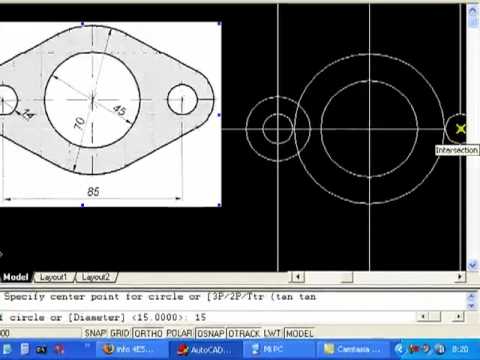Disable OTRACK in status bar
Image resolution: width=480 pixels, height=360 pixels.
[x=244, y=333]
